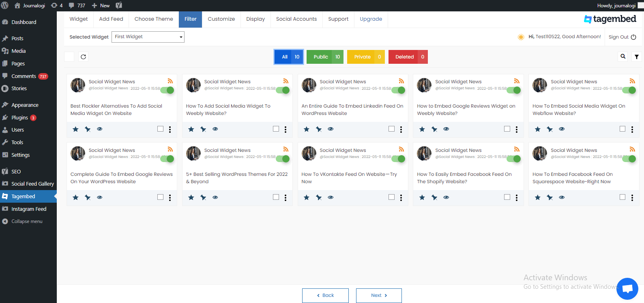This screenshot has width=644, height=303.
Task: Switch off visibility toggle on 'An Entire Guide To Embed Linkedin Feed' card
Action: point(397,90)
